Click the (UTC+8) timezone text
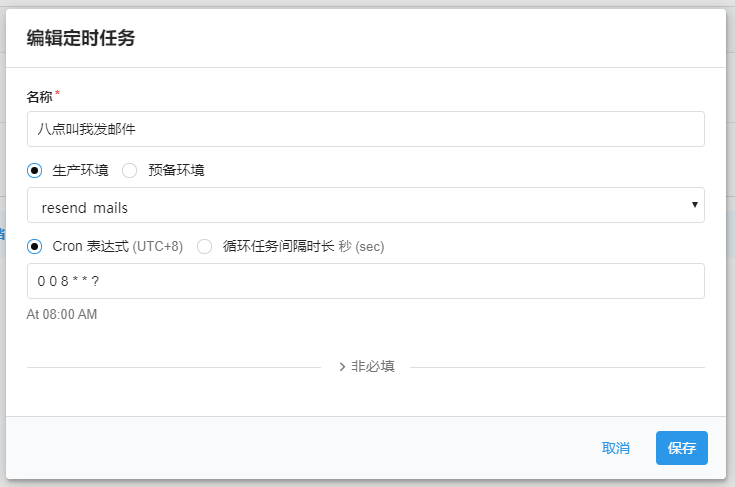Image resolution: width=735 pixels, height=487 pixels. [x=158, y=246]
